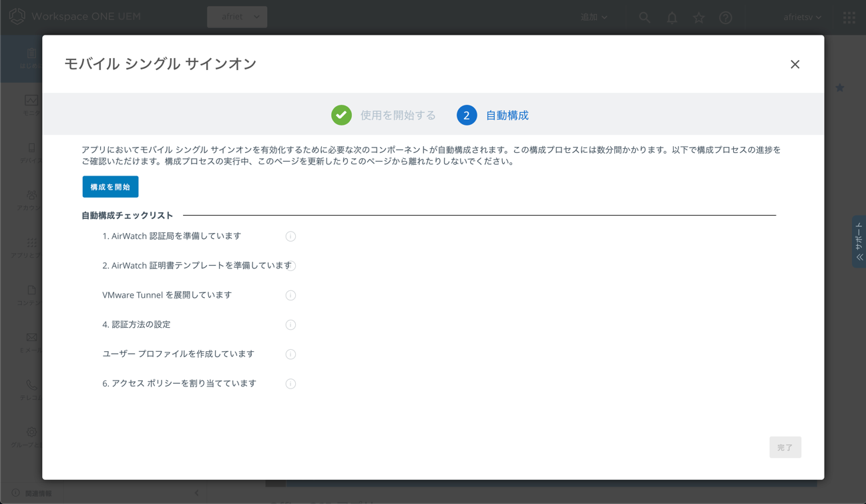Screen dimensions: 866x504
Task: Open the アカウント sidebar section
Action: pos(31,200)
